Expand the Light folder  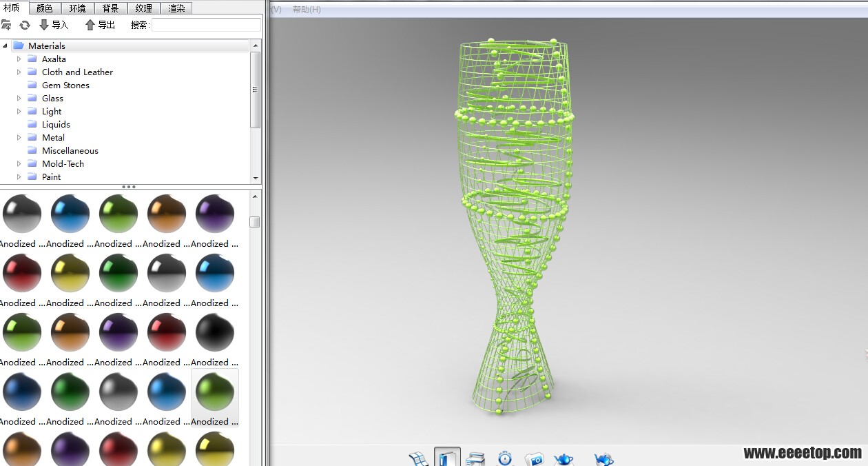(x=19, y=111)
